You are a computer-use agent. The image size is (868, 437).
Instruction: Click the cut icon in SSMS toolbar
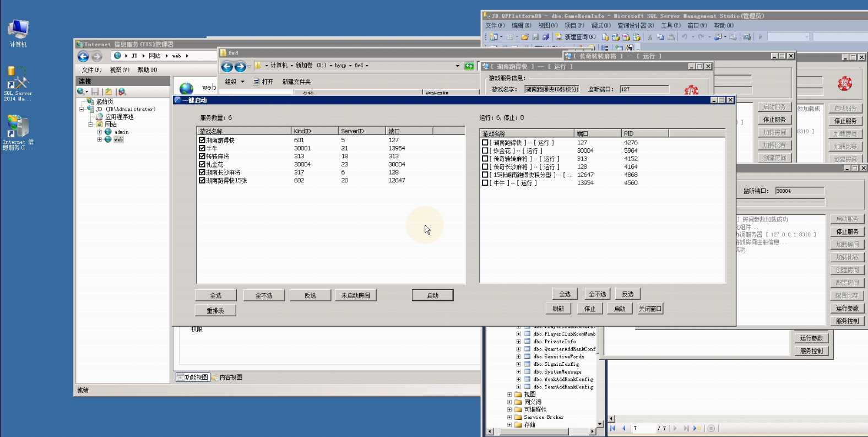(x=650, y=37)
